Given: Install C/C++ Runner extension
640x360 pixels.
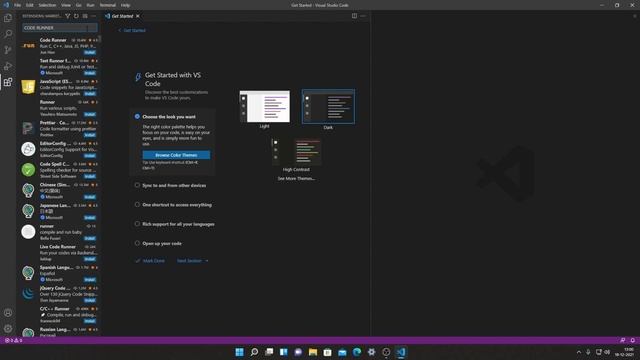Looking at the screenshot, I should click(x=90, y=321).
